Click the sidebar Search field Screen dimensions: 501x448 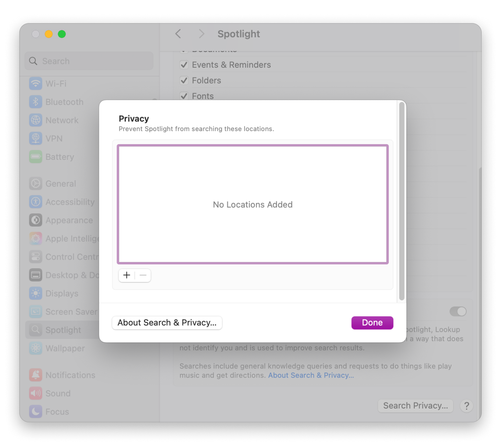(89, 61)
